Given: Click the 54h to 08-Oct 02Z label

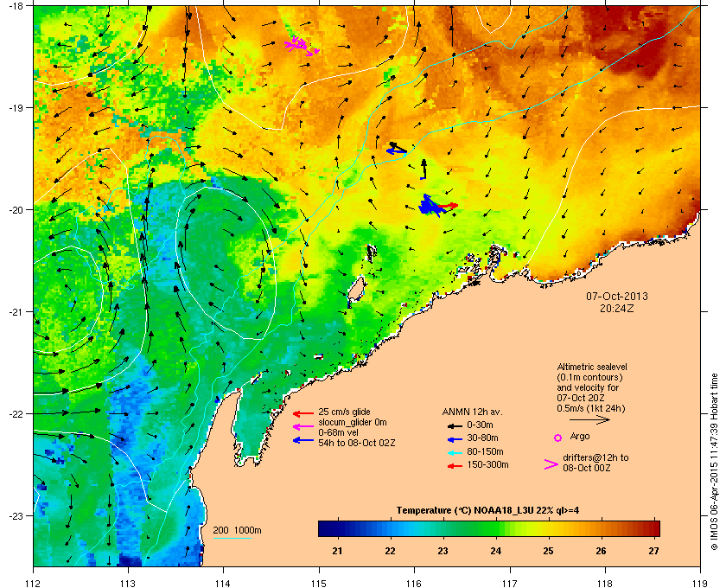Looking at the screenshot, I should click(356, 443).
